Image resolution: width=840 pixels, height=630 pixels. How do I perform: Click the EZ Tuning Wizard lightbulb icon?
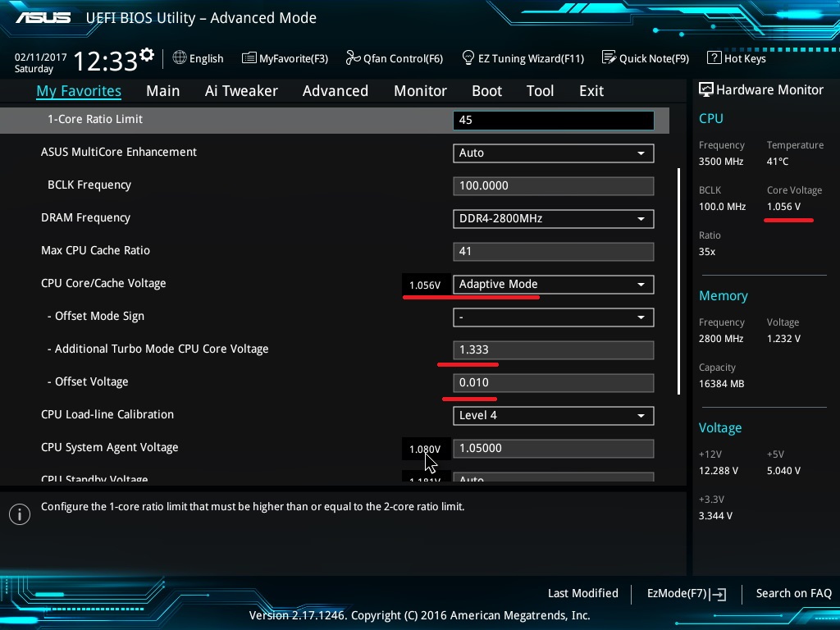(x=468, y=57)
